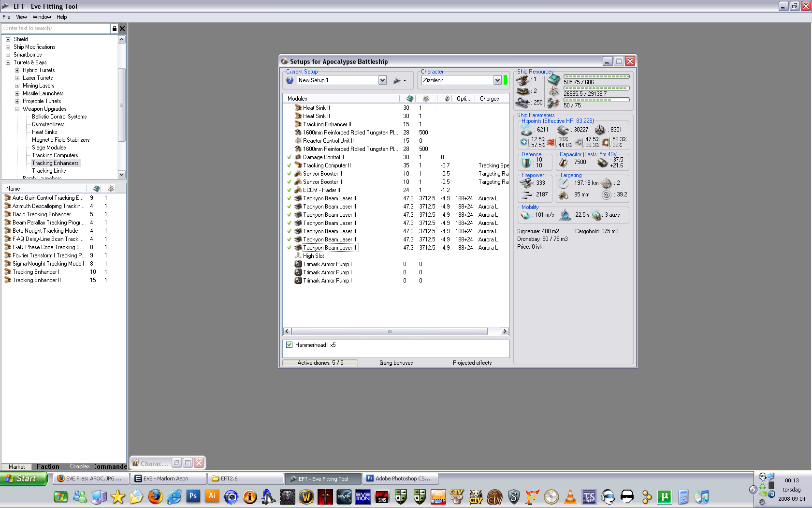Switch to the Faction tab
The image size is (812, 508).
[48, 467]
